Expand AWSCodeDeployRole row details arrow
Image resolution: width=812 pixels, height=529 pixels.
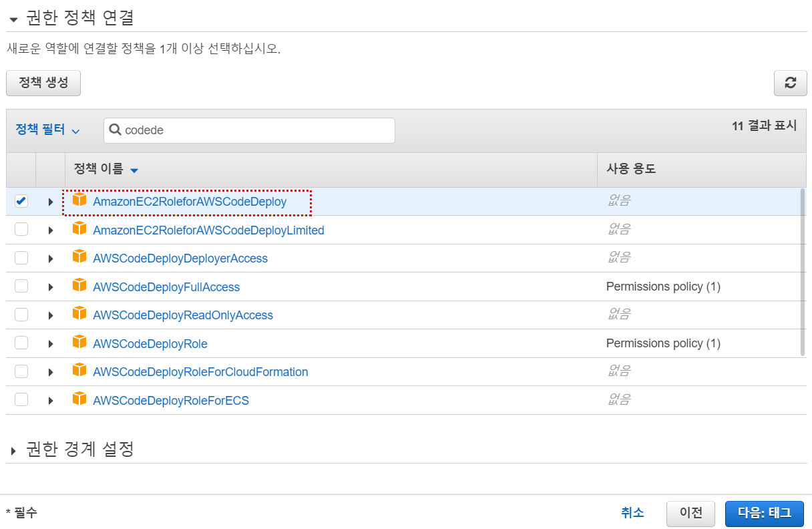pos(51,344)
